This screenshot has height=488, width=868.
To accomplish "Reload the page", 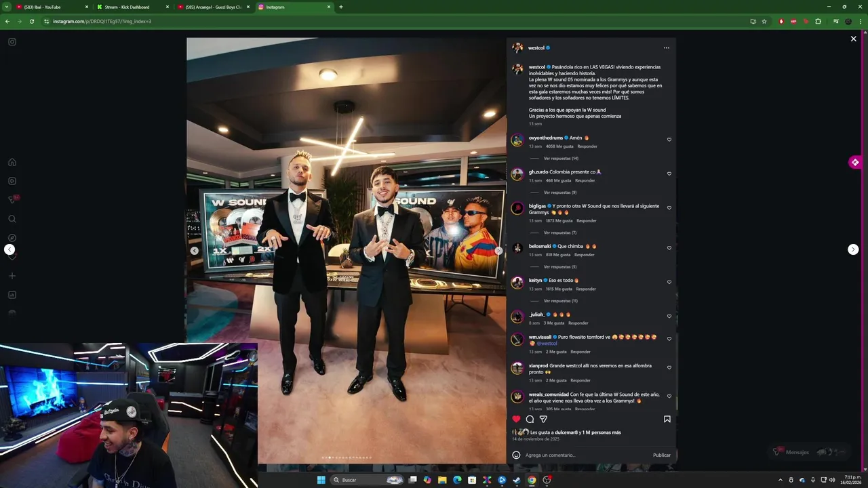I will [31, 21].
